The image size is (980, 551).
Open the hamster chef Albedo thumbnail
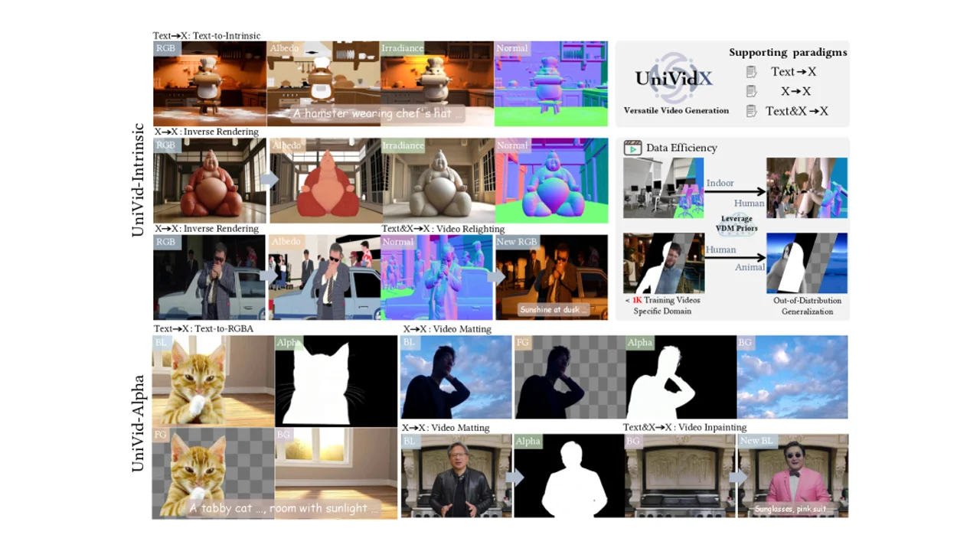coord(323,83)
